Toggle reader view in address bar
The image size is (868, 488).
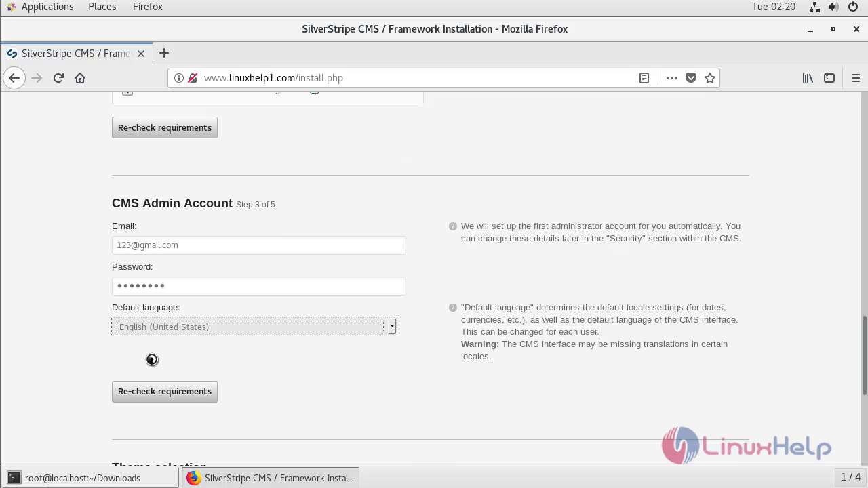coord(644,78)
